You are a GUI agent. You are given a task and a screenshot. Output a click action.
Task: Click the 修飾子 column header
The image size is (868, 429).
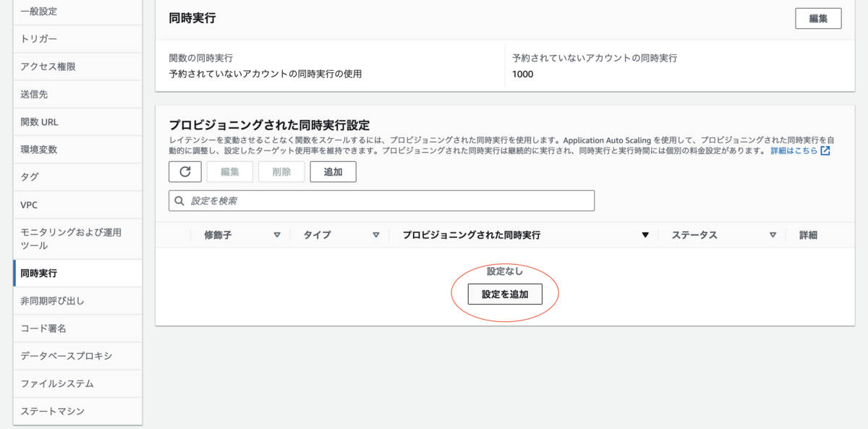218,235
